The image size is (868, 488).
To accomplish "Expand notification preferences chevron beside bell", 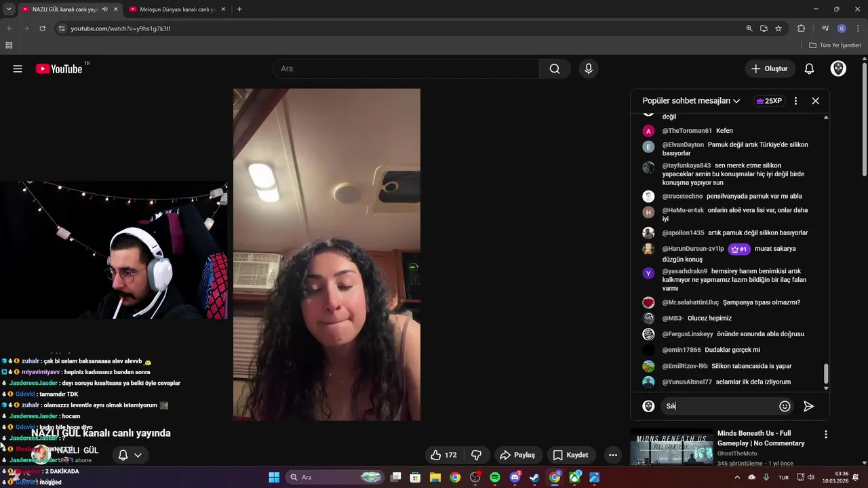I will click(138, 455).
